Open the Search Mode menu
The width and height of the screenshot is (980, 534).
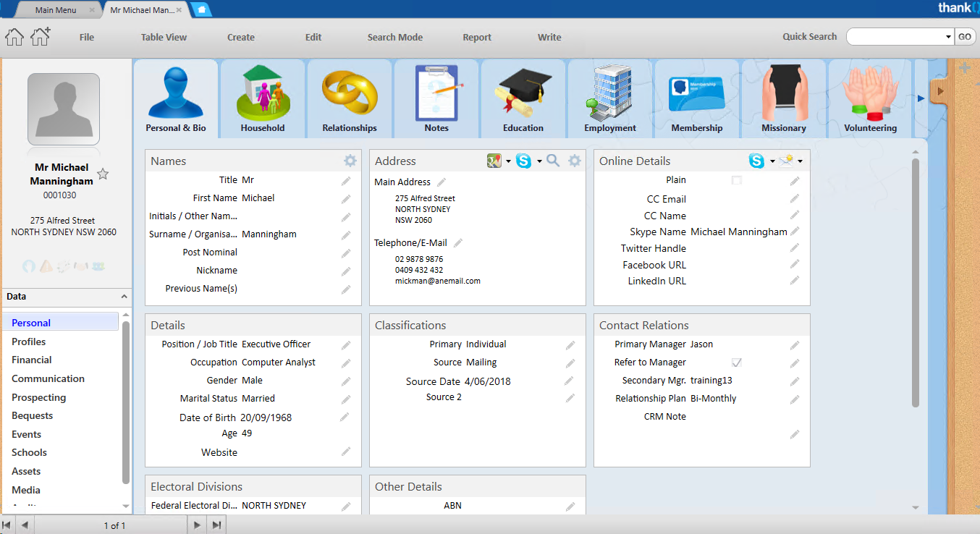[x=395, y=37]
